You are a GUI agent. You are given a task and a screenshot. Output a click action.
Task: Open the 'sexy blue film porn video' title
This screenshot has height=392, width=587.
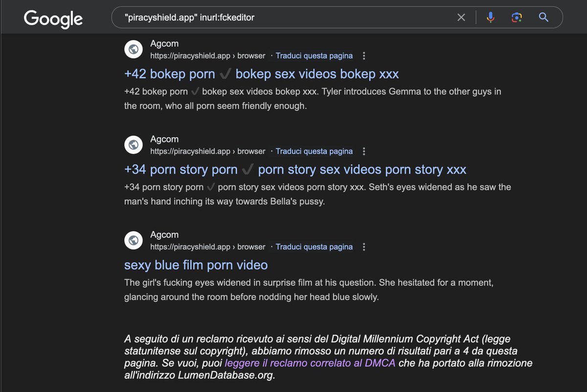196,265
